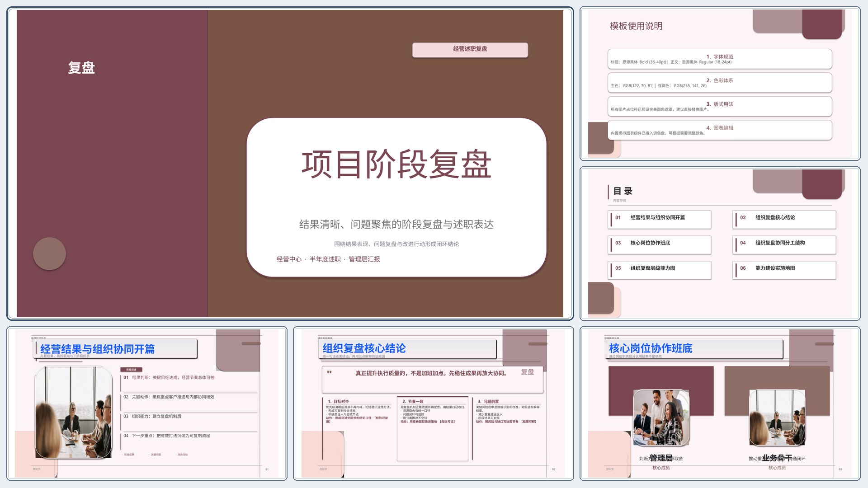Open the 经营结果与组织协同开篇 slide thumbnail
Viewport: 868px width, 488px height.
click(x=147, y=404)
